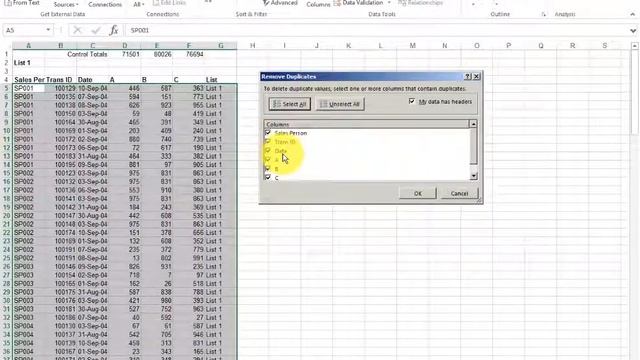Click the Unselect All button
This screenshot has width=640, height=360.
point(340,104)
